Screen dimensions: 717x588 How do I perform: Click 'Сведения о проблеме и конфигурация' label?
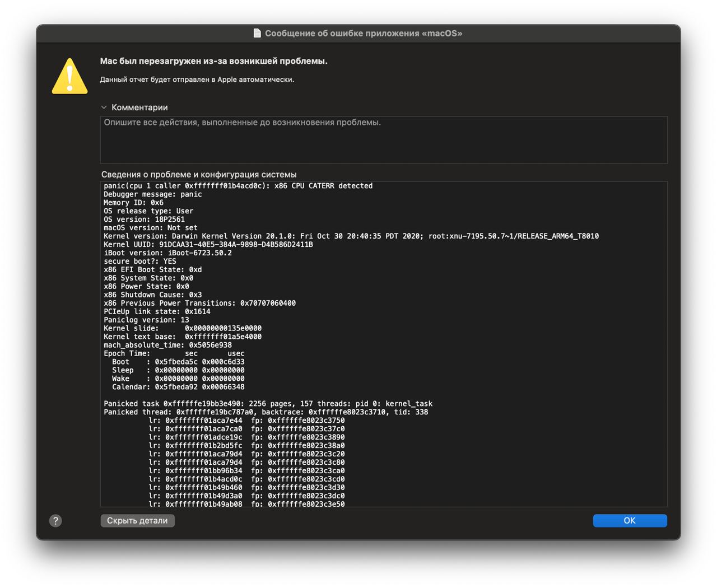199,175
